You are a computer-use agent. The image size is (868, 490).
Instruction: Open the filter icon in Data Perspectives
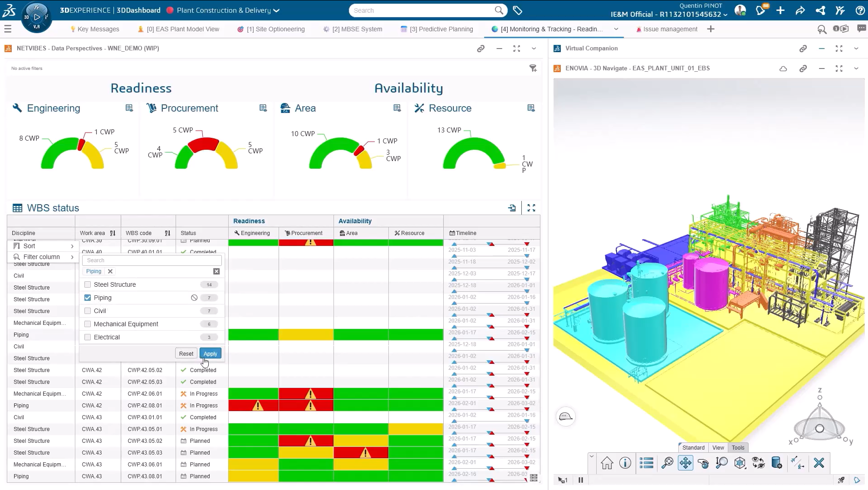(533, 68)
